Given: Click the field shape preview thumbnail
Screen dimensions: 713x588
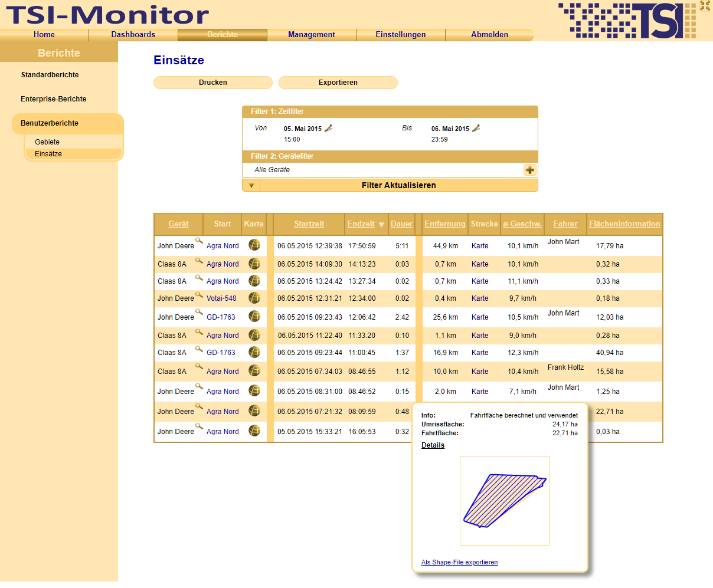Looking at the screenshot, I should 504,500.
